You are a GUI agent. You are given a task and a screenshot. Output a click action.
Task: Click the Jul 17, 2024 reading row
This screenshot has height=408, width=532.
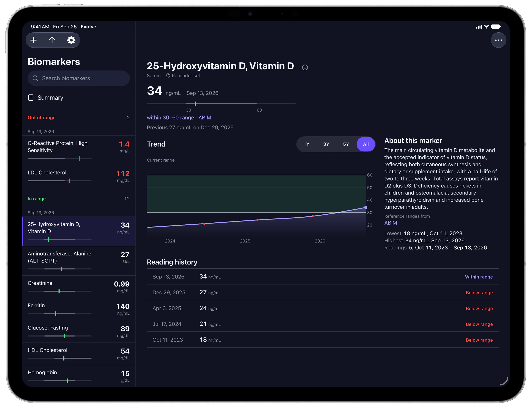323,324
